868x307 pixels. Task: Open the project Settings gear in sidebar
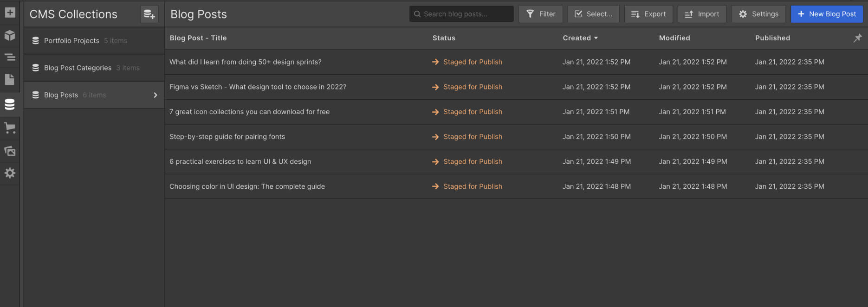pos(10,173)
